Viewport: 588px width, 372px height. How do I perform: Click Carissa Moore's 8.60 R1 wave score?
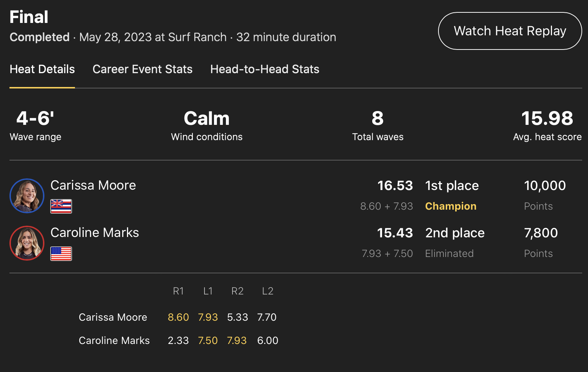pyautogui.click(x=178, y=317)
